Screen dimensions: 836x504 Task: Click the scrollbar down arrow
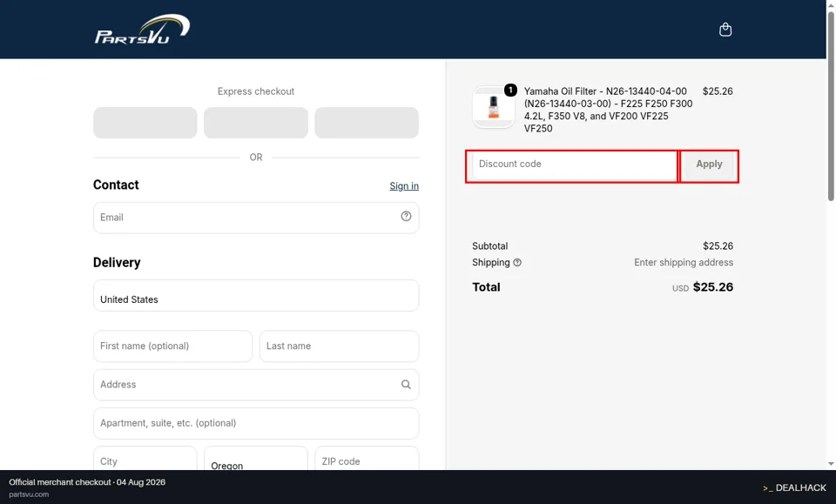(x=831, y=464)
